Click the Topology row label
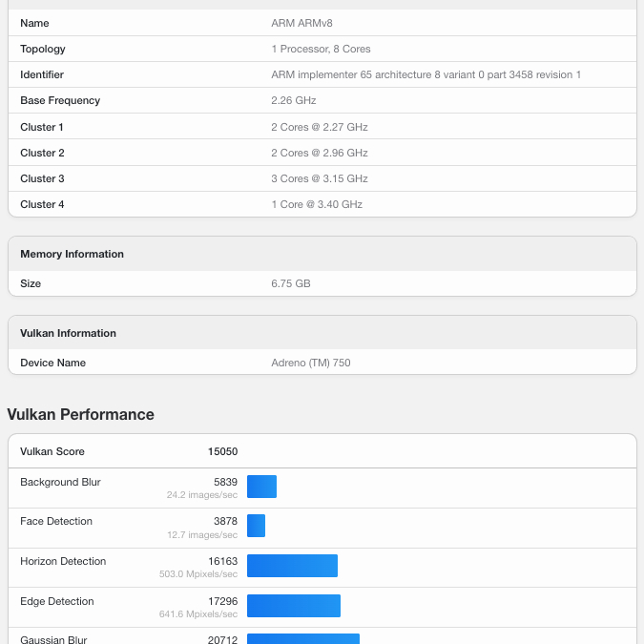 43,49
